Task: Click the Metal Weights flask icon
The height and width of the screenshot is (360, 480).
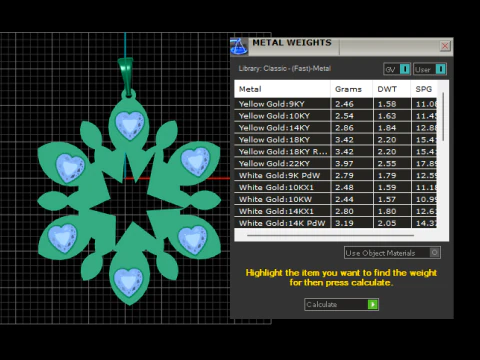Action: coord(239,47)
